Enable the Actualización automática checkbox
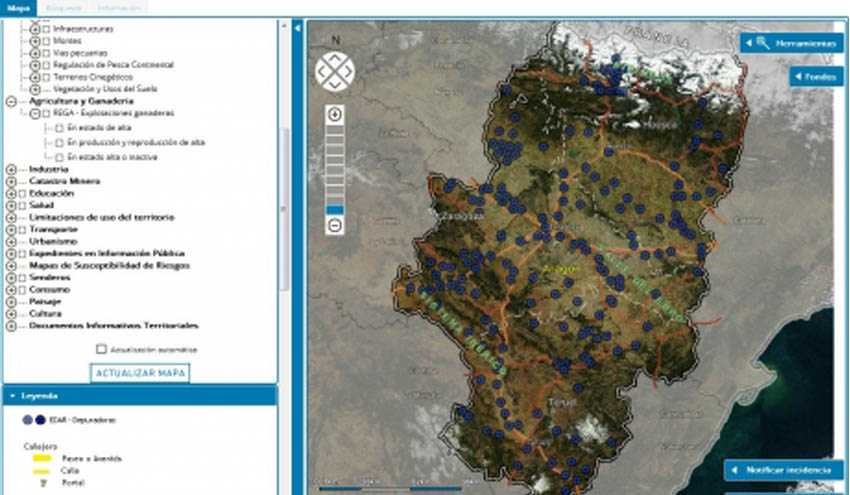850x495 pixels. 101,350
